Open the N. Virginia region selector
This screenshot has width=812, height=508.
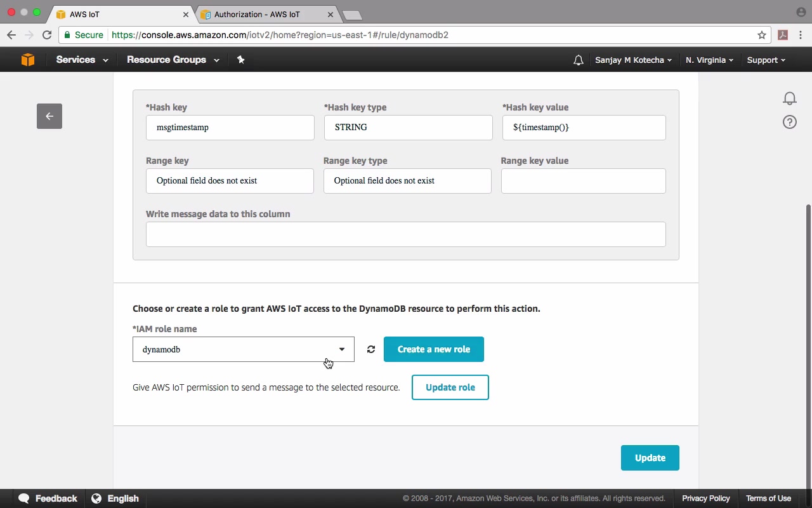click(709, 60)
